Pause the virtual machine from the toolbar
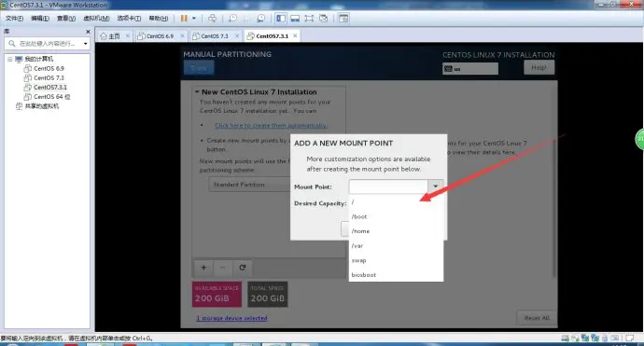Viewport: 644px width, 346px height. pyautogui.click(x=184, y=18)
